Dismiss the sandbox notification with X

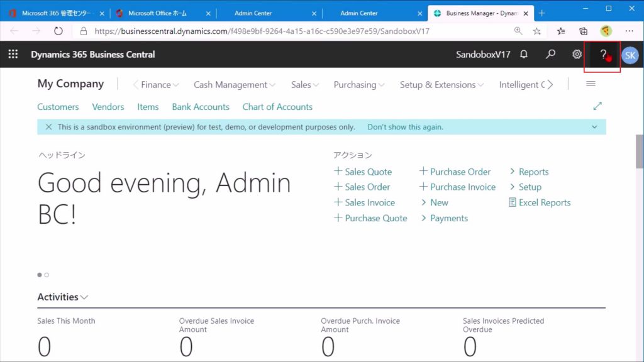[x=49, y=127]
